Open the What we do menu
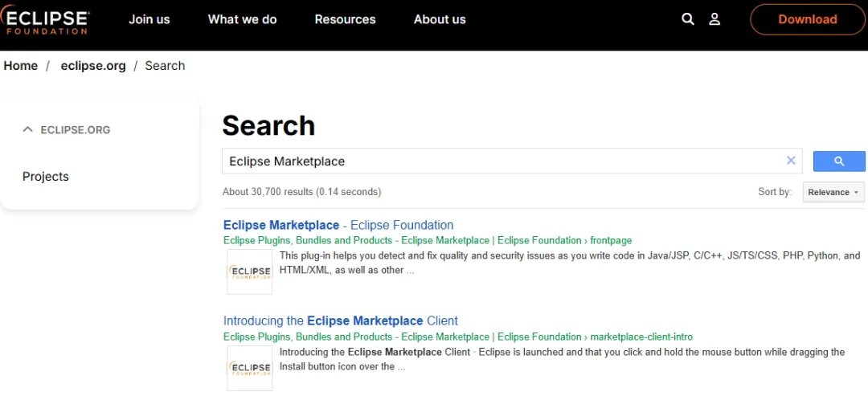This screenshot has height=404, width=868. coord(243,19)
